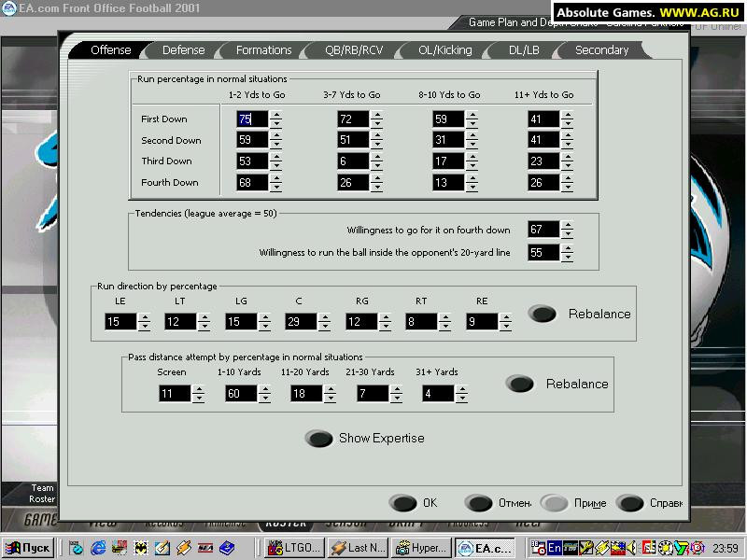Switch to the Defense tab
This screenshot has height=560, width=747.
[x=183, y=50]
